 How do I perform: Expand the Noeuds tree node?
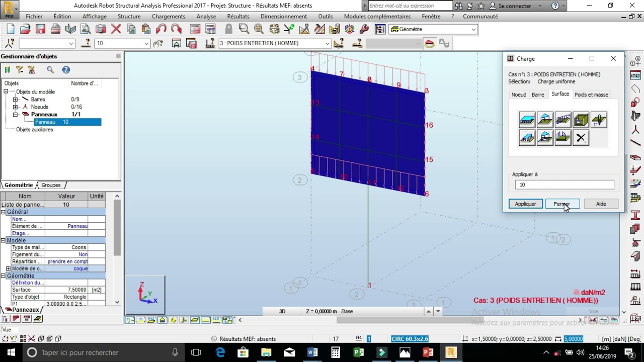coord(15,107)
